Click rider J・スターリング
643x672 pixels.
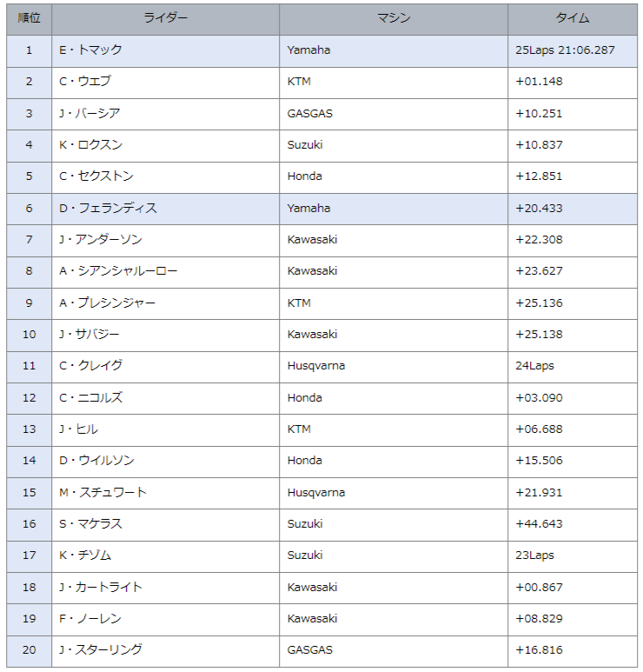coord(101,650)
